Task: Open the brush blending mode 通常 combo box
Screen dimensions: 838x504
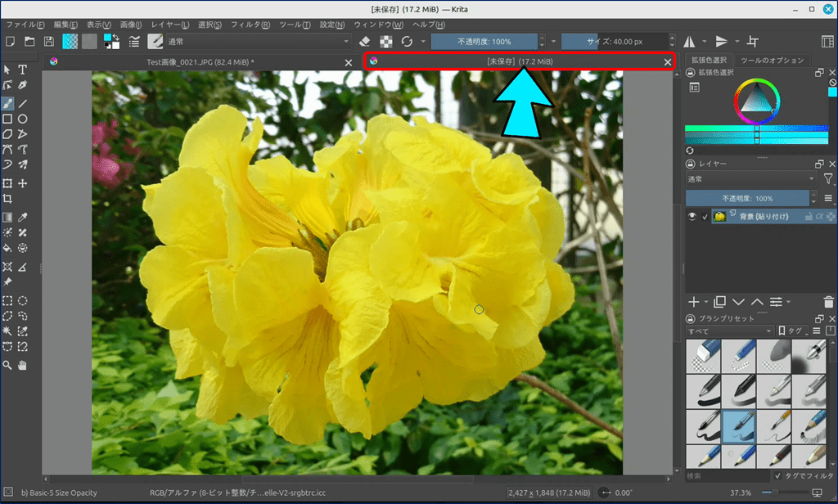Action: [260, 41]
